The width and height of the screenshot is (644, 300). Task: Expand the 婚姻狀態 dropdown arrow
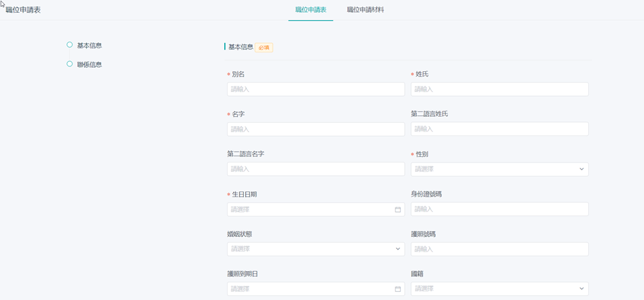pyautogui.click(x=398, y=249)
